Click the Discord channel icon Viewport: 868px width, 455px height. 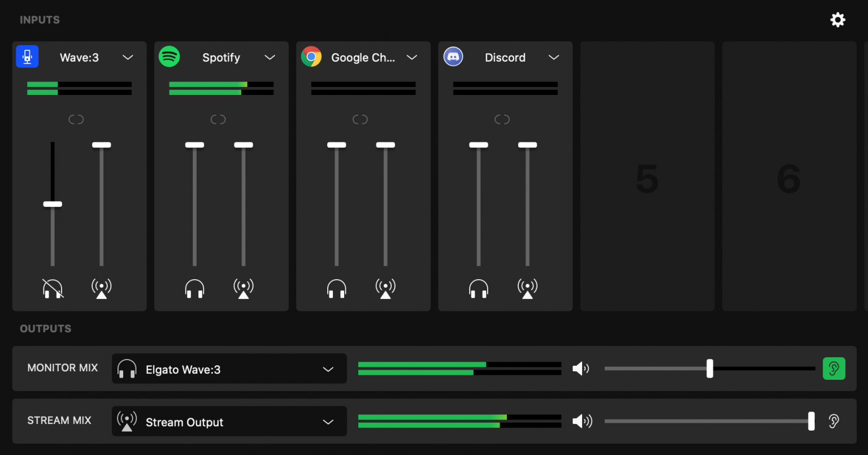[x=453, y=57]
